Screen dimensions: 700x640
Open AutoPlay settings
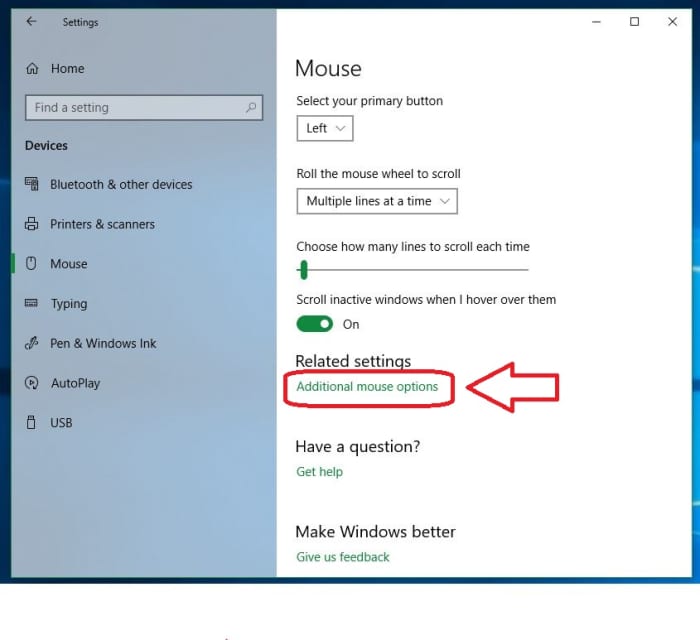tap(75, 383)
